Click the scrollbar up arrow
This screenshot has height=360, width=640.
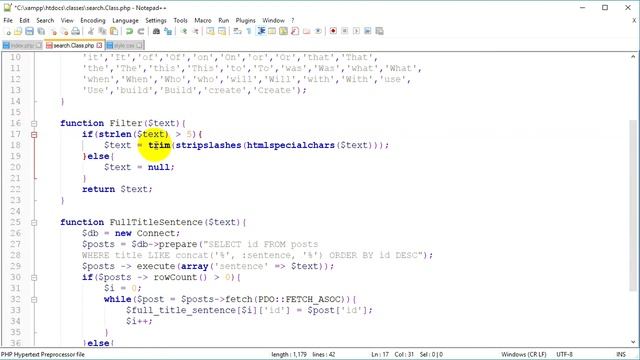pos(633,57)
